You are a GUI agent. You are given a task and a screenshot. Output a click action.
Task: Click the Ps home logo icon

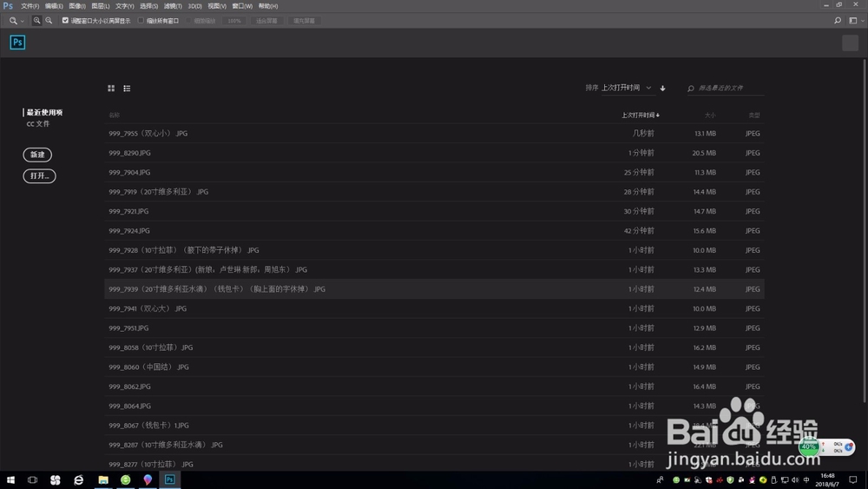pyautogui.click(x=17, y=43)
